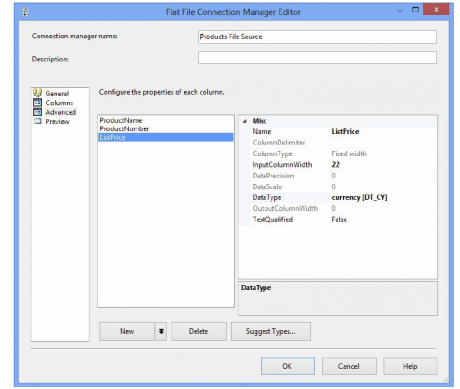Maximize the editor window

415,10
